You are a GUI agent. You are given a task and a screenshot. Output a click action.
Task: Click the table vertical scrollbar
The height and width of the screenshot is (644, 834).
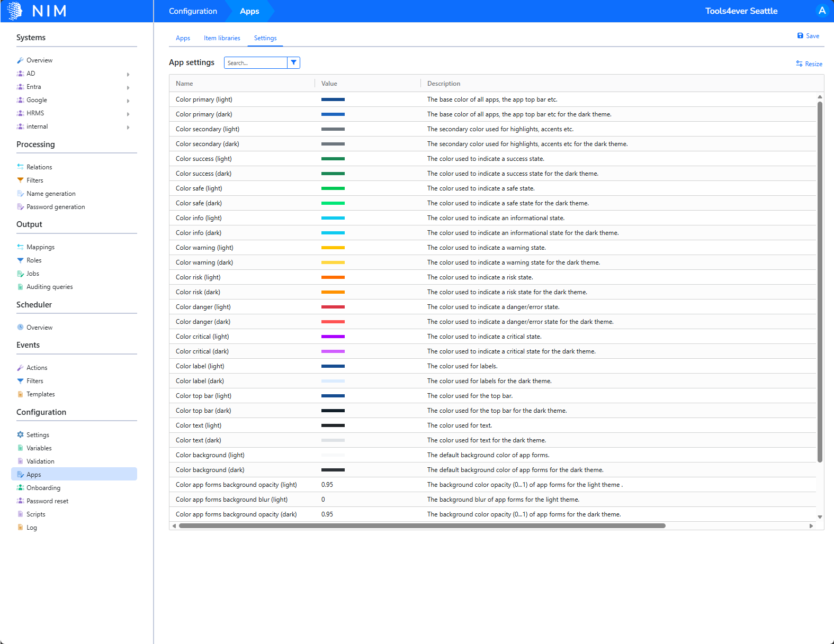point(820,282)
